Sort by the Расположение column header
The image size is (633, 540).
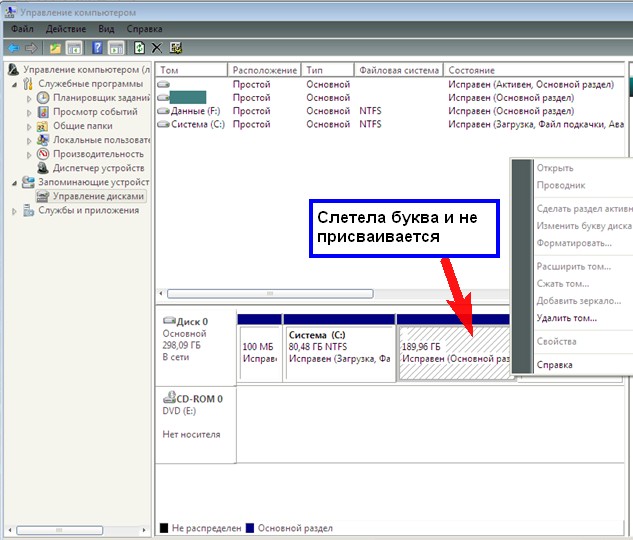pos(264,70)
